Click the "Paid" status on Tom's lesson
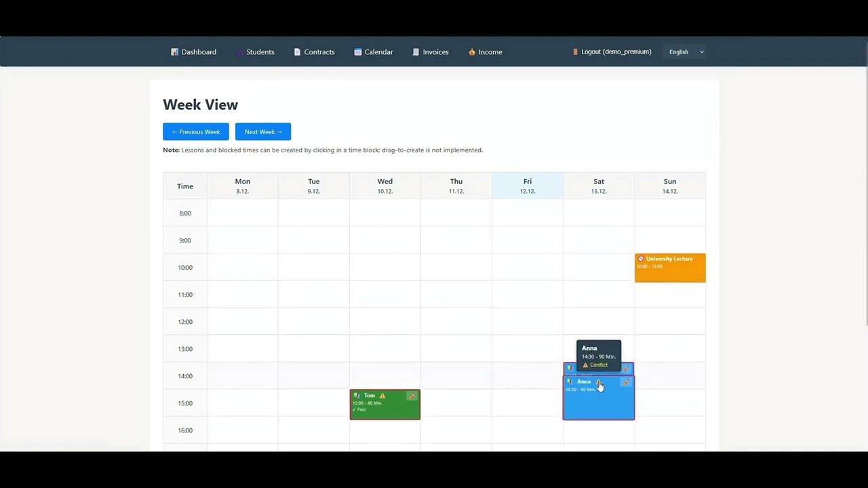The width and height of the screenshot is (868, 488). pos(359,409)
